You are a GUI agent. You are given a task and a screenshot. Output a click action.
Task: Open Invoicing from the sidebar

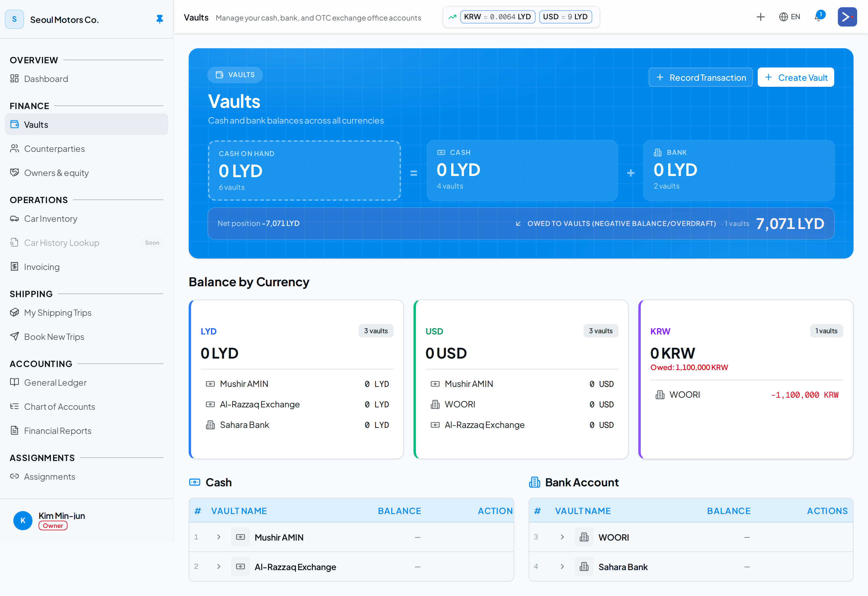(86, 267)
